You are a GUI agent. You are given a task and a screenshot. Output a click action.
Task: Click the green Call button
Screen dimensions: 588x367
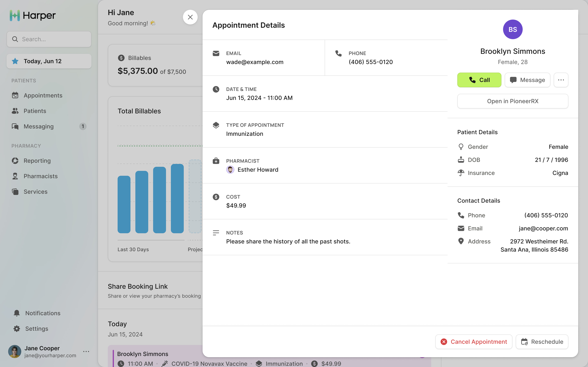tap(479, 80)
